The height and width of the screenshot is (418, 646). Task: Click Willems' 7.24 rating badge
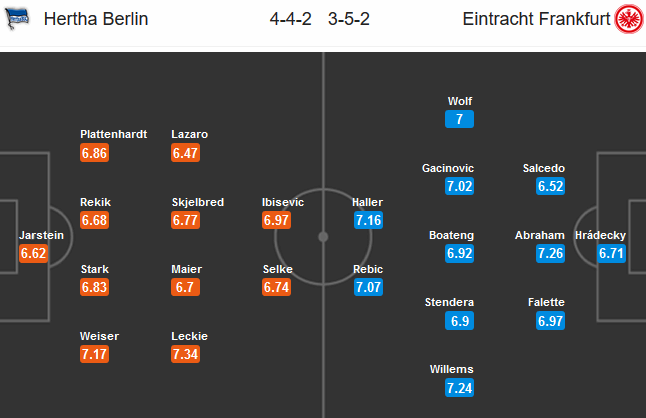click(x=461, y=389)
